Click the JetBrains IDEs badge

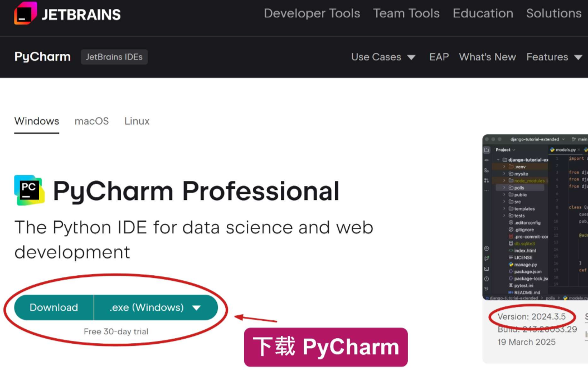click(x=114, y=57)
